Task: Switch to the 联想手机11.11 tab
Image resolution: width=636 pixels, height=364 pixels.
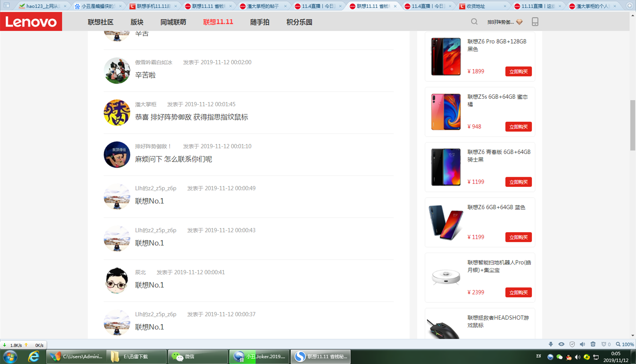Action: [152, 6]
